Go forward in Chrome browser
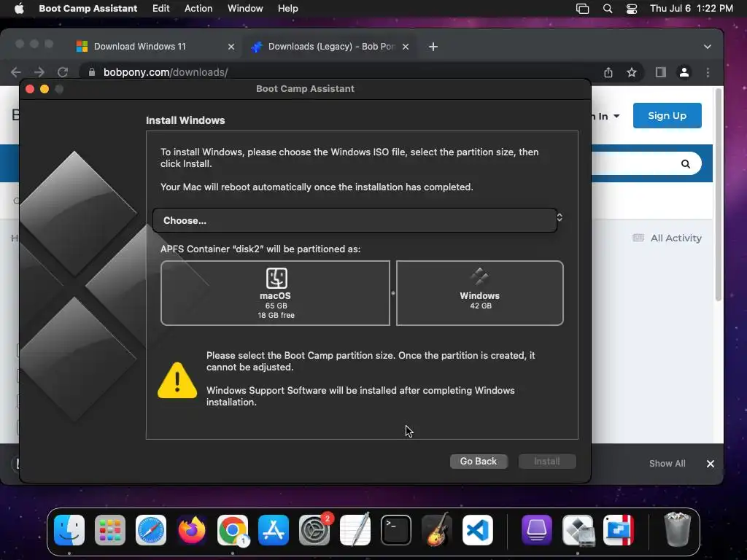 tap(39, 72)
